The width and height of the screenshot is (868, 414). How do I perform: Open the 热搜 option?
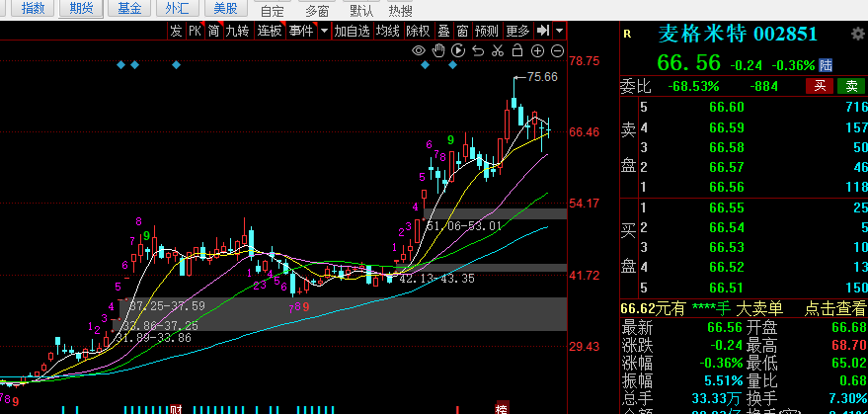point(400,11)
